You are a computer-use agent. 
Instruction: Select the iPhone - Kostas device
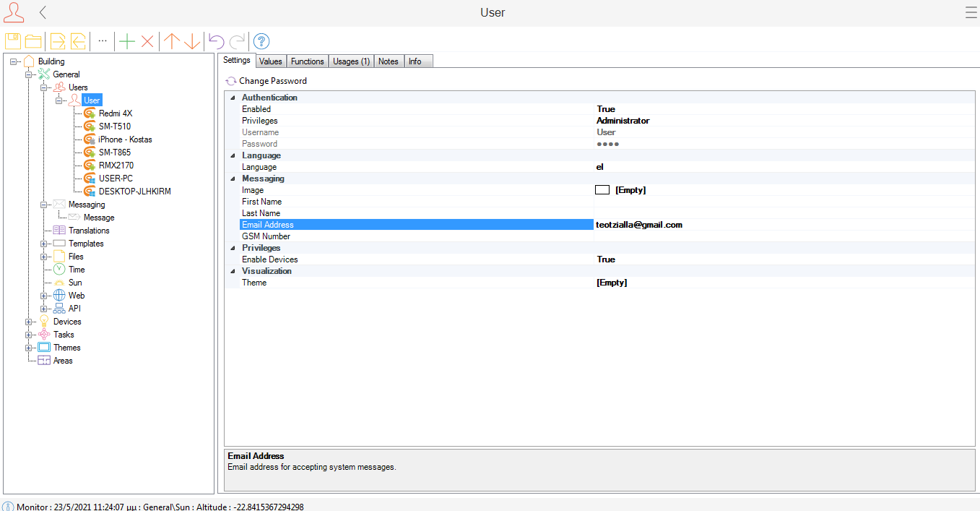125,139
